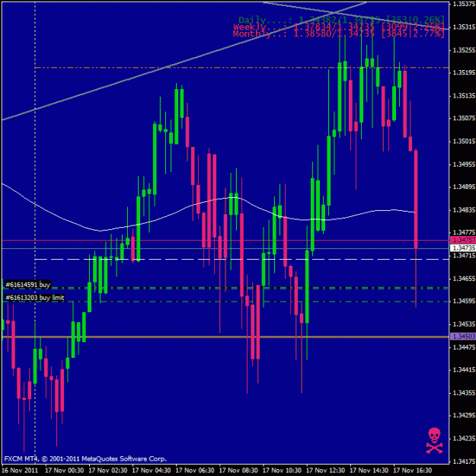Viewport: 476px width, 476px height.
Task: Click the 1.35075 price scale value
Action: pos(464,118)
